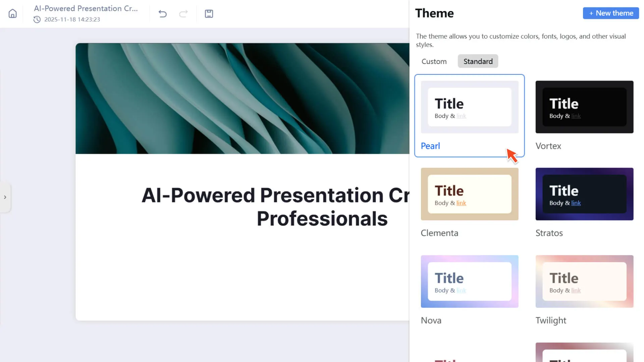Click the 2025-11-18 14:23:23 timestamp
The width and height of the screenshot is (644, 362).
[x=72, y=19]
